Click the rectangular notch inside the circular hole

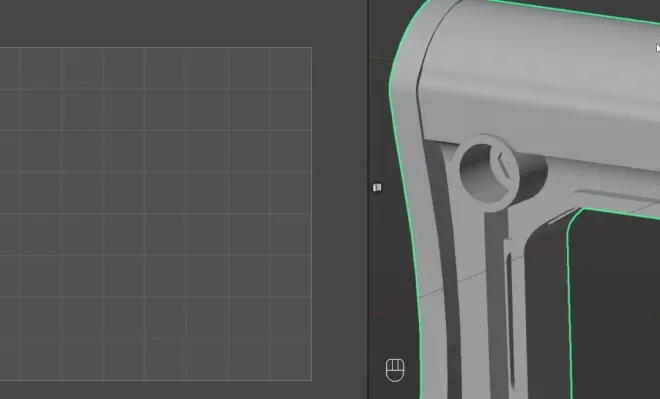click(x=504, y=165)
